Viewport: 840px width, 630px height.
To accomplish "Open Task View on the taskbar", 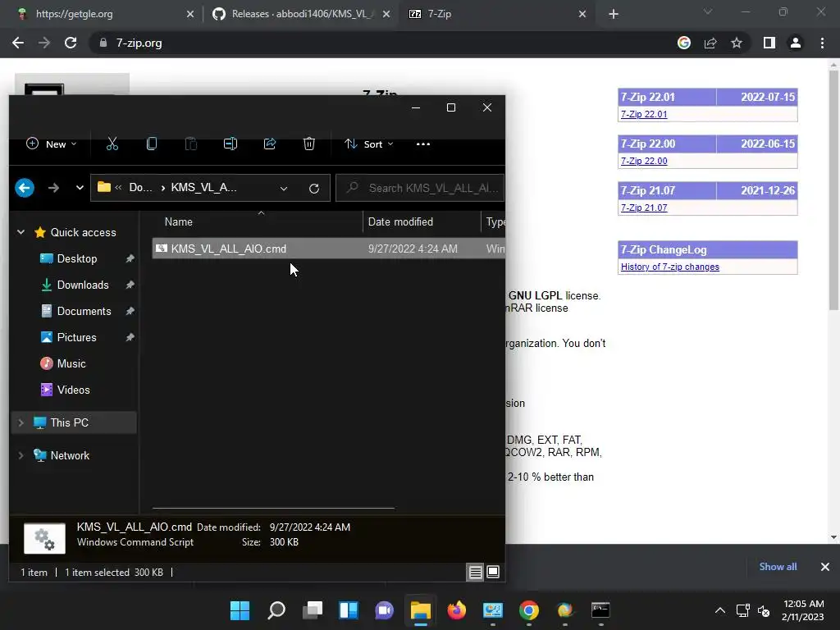I will pos(313,610).
